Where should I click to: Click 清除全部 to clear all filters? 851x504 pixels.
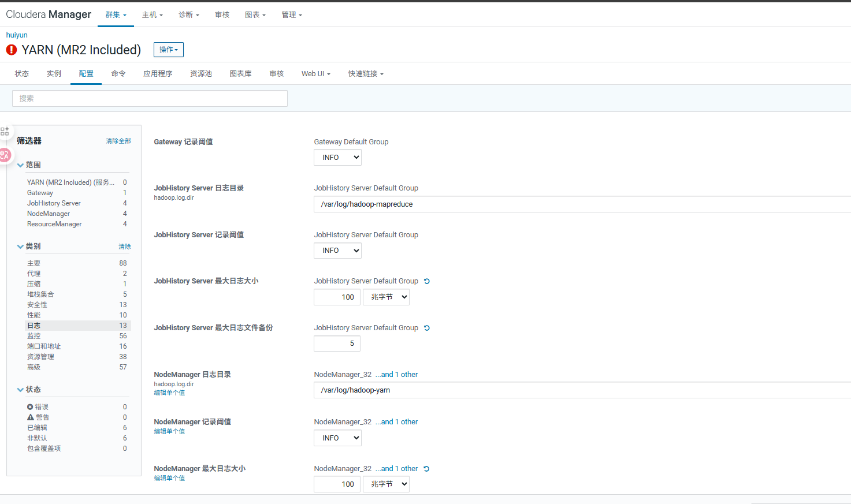(118, 141)
